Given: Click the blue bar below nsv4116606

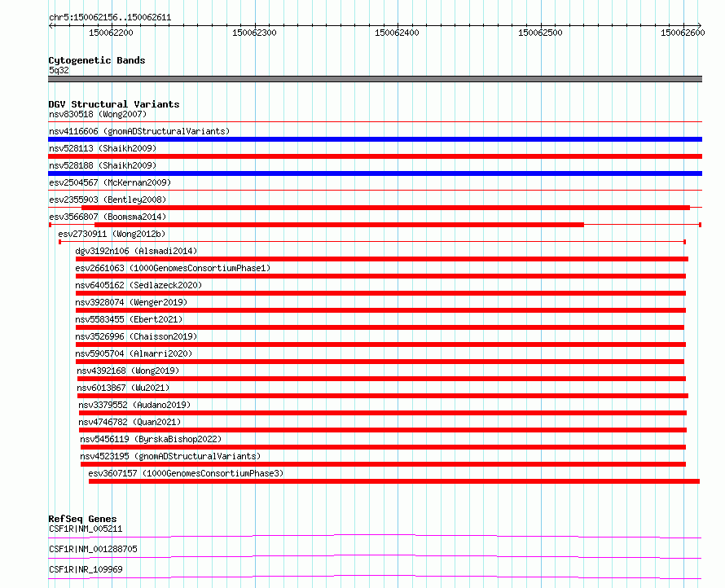Looking at the screenshot, I should [x=375, y=139].
